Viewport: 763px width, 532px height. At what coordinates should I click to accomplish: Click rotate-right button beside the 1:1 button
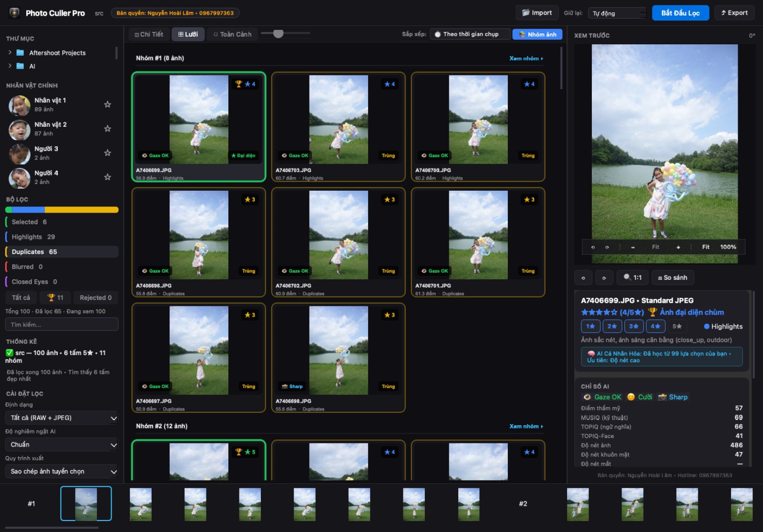pos(604,277)
